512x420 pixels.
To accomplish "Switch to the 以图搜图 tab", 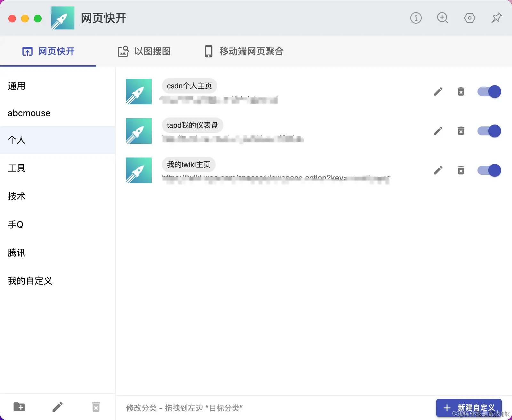I will [x=143, y=51].
